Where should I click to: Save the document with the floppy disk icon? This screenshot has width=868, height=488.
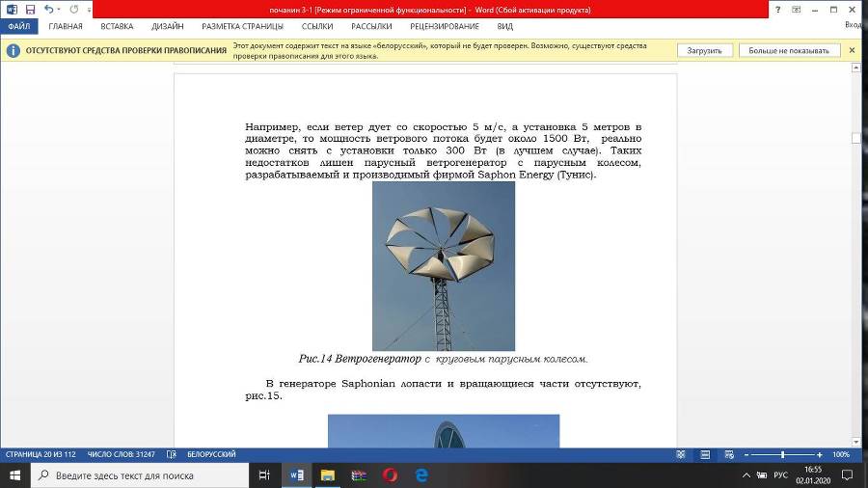point(30,10)
